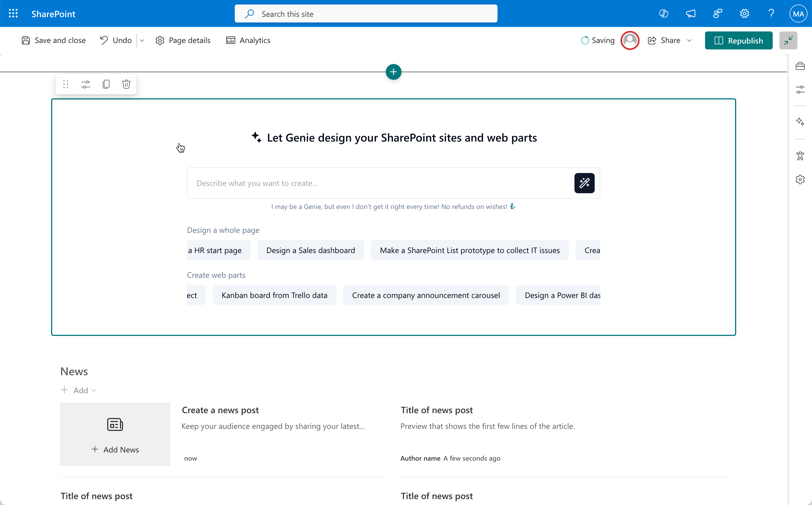Open the Copilot icon in header
The height and width of the screenshot is (505, 812).
tap(664, 14)
